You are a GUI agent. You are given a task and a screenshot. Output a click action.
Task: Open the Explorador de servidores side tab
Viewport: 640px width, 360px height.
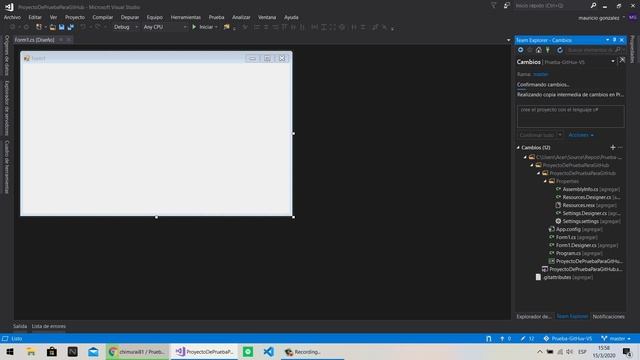point(7,108)
